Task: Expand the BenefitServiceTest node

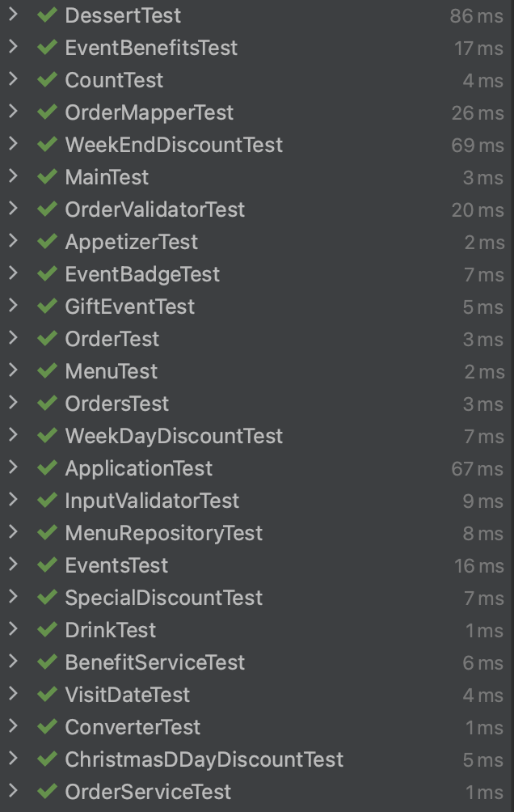Action: [14, 662]
